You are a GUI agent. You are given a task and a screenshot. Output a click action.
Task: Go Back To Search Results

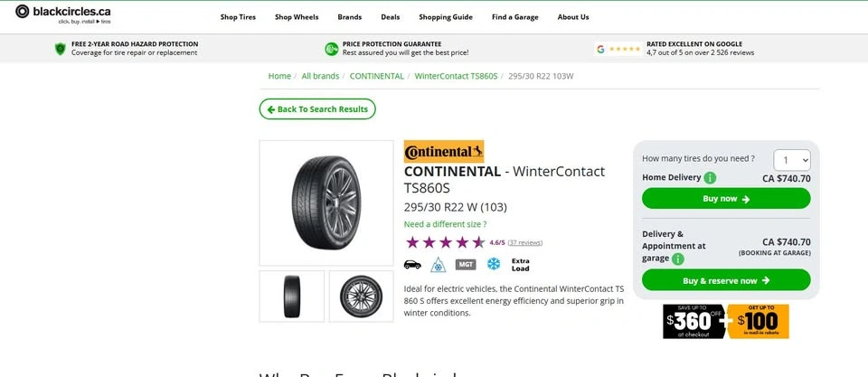(317, 109)
